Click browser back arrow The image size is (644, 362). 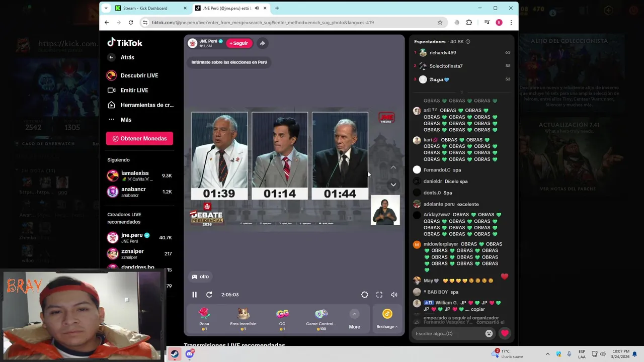coord(107,23)
